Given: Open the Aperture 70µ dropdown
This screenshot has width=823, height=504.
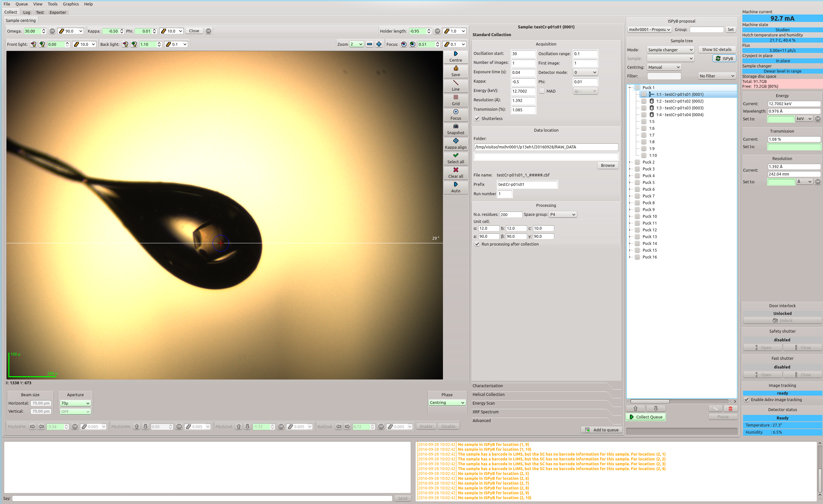Looking at the screenshot, I should (x=75, y=403).
